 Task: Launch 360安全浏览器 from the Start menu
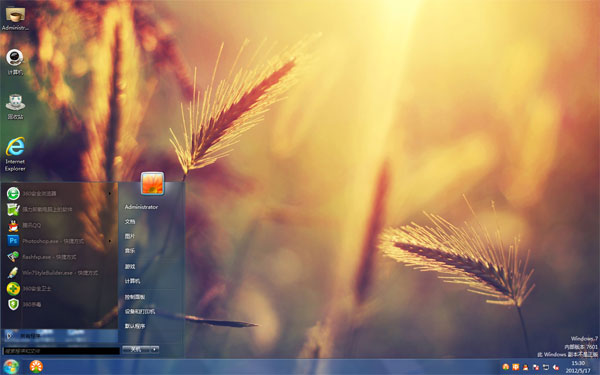(59, 194)
